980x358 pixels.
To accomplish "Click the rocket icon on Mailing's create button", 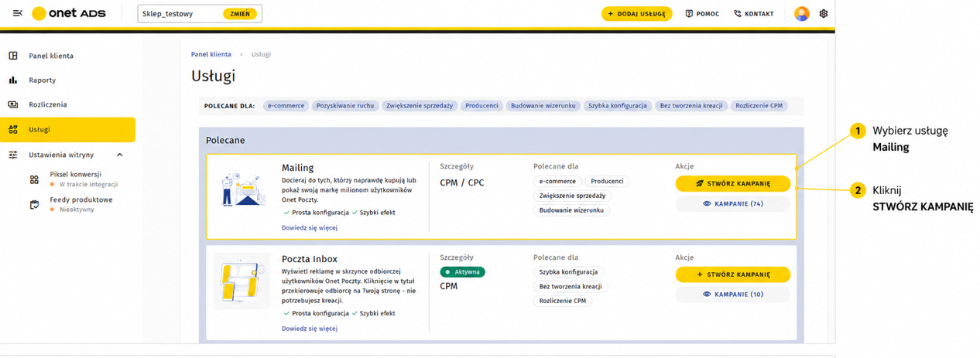I will pyautogui.click(x=700, y=183).
